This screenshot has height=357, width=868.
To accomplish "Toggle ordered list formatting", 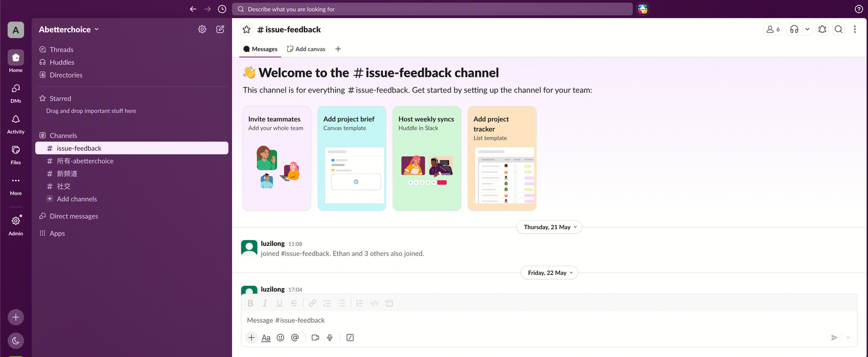I will pyautogui.click(x=327, y=303).
